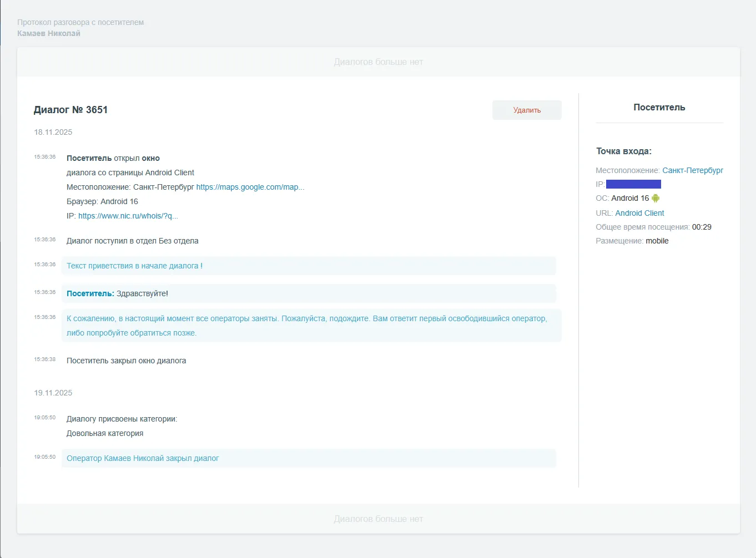This screenshot has height=558, width=756.
Task: Select the "Диалог № 3651" heading
Action: (x=70, y=110)
